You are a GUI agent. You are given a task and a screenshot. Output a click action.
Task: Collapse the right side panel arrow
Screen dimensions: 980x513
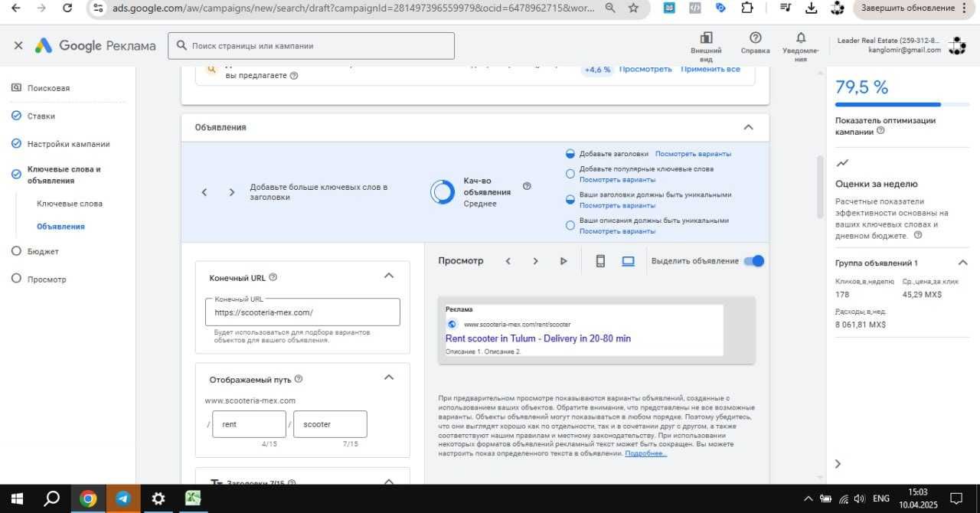pos(838,463)
